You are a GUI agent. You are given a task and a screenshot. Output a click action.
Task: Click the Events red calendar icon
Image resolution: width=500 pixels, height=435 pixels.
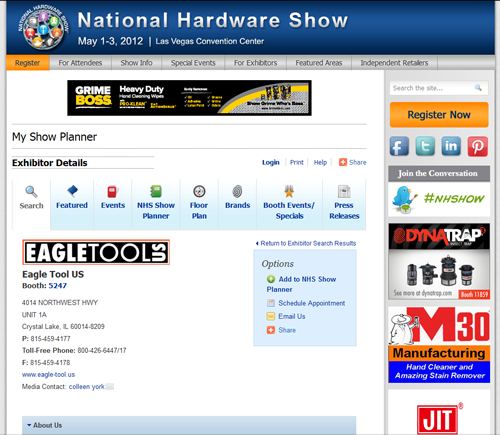point(113,191)
